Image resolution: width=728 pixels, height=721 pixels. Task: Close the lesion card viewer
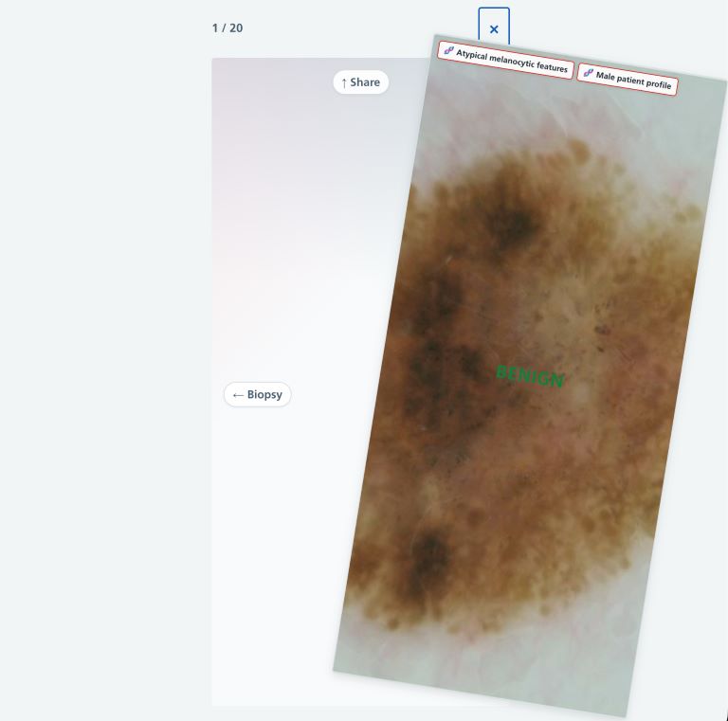494,28
